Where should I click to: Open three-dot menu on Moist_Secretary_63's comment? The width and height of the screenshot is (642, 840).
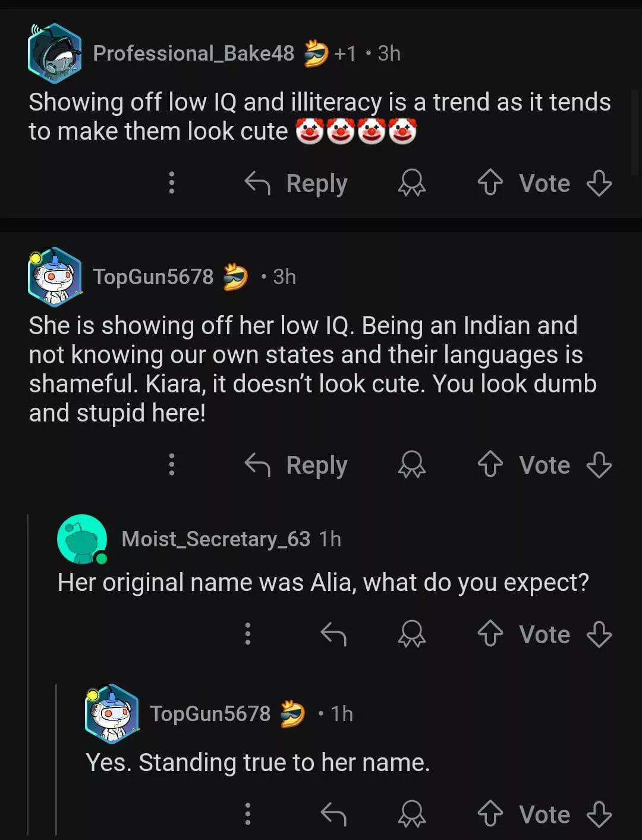(x=248, y=634)
